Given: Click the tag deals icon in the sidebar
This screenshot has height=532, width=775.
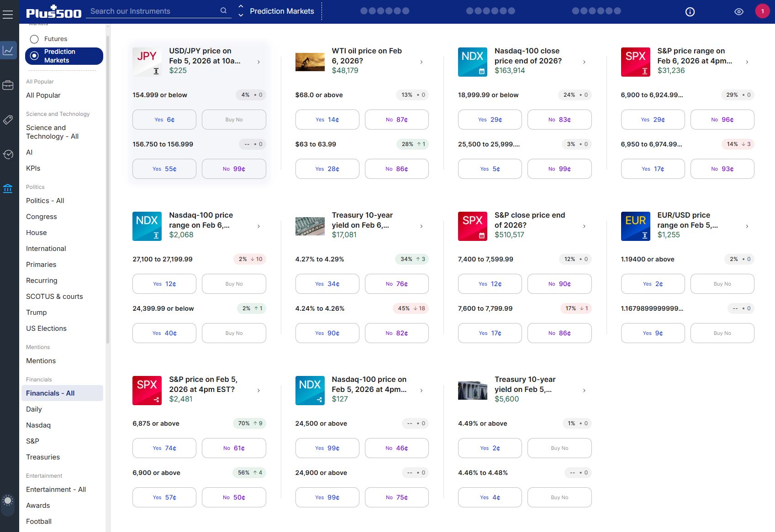Looking at the screenshot, I should coord(8,120).
